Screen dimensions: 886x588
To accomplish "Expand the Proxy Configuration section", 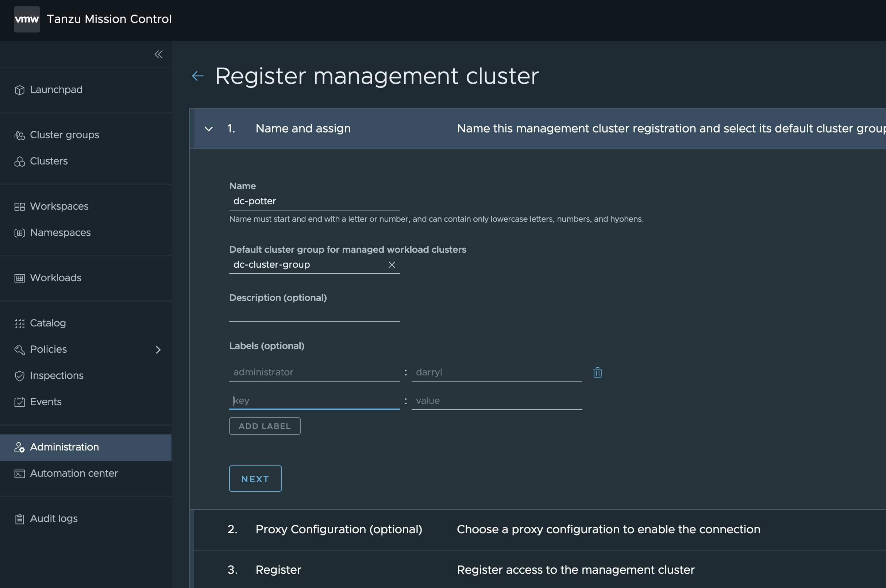I will click(x=339, y=528).
